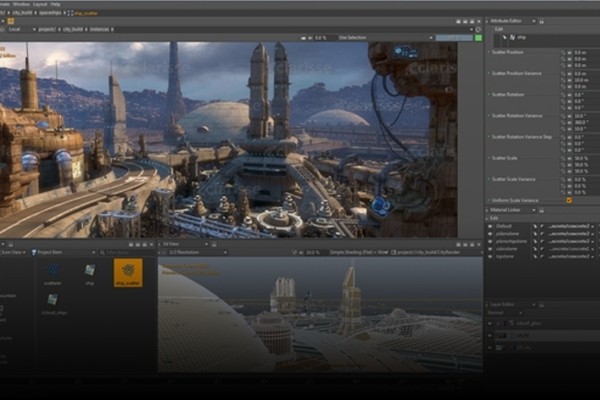Image resolution: width=600 pixels, height=400 pixels.
Task: Toggle the eye icon for Default material row
Action: (490, 226)
